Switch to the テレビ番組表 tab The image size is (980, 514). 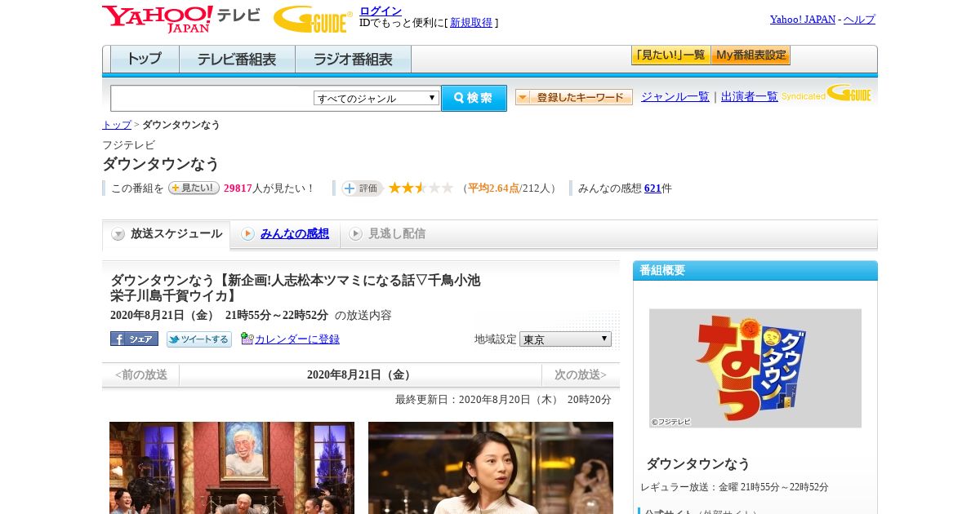[237, 59]
